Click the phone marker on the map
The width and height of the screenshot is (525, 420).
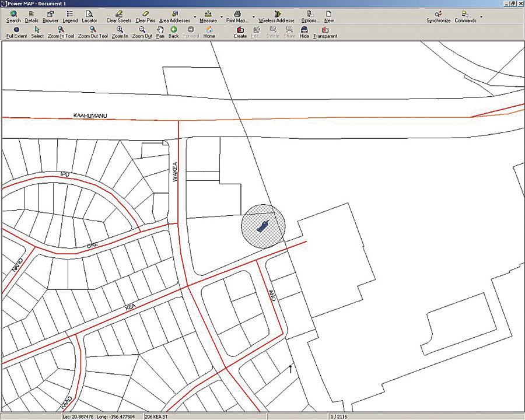click(x=264, y=226)
